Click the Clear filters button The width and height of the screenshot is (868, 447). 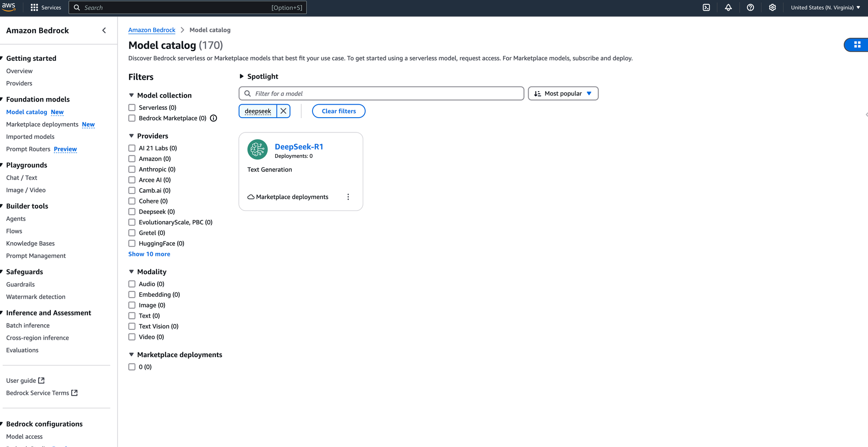(x=339, y=111)
